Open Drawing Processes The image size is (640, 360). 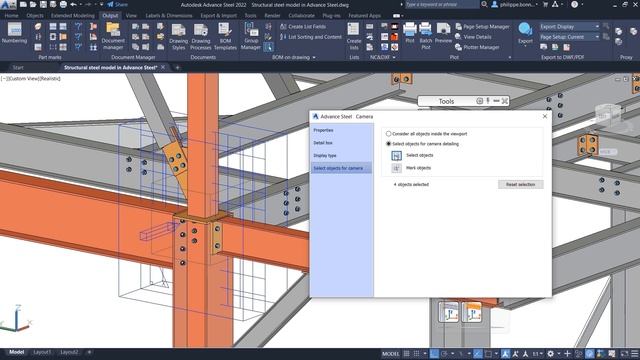pyautogui.click(x=201, y=36)
